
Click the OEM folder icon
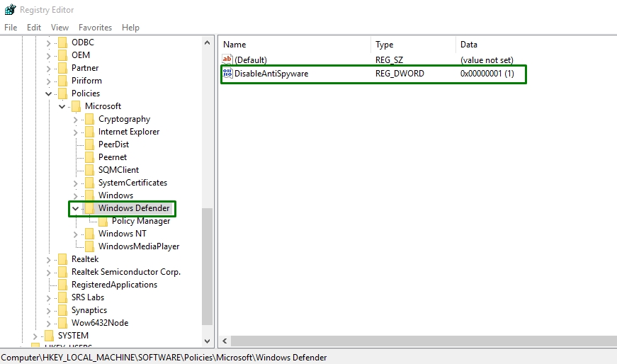coord(62,55)
